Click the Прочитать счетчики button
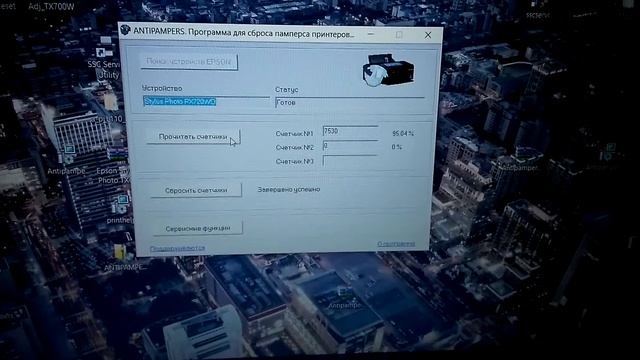Image resolution: width=640 pixels, height=360 pixels. click(193, 137)
